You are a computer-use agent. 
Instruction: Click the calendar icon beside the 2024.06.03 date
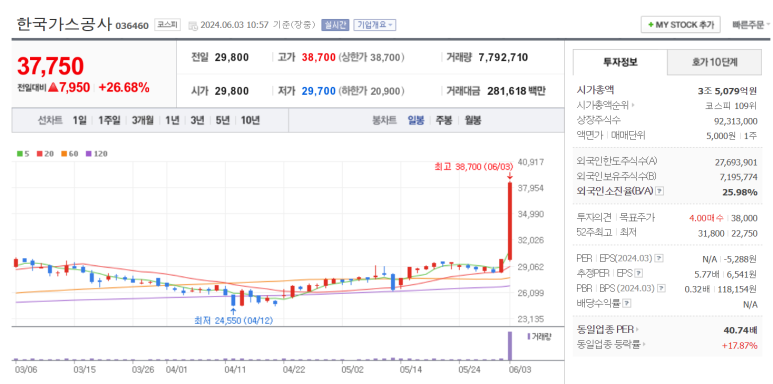193,25
